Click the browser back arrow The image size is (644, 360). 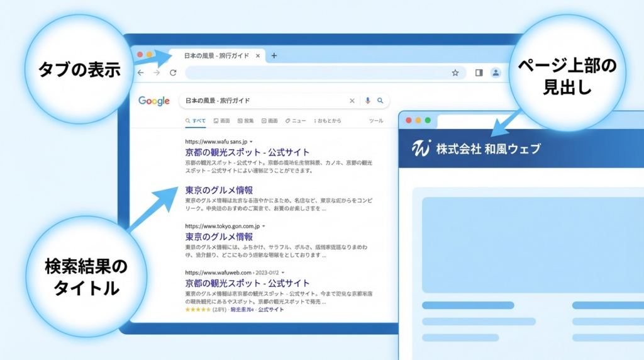(141, 73)
